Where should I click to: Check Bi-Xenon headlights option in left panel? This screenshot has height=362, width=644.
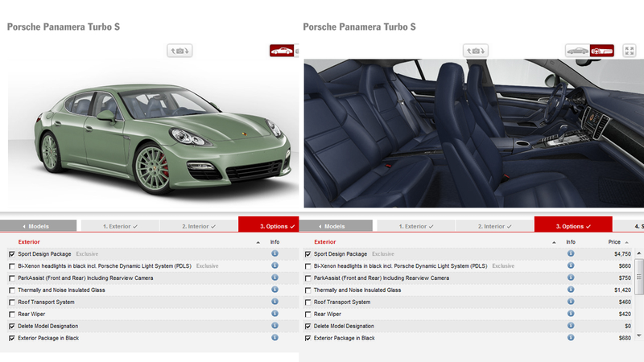click(x=12, y=266)
